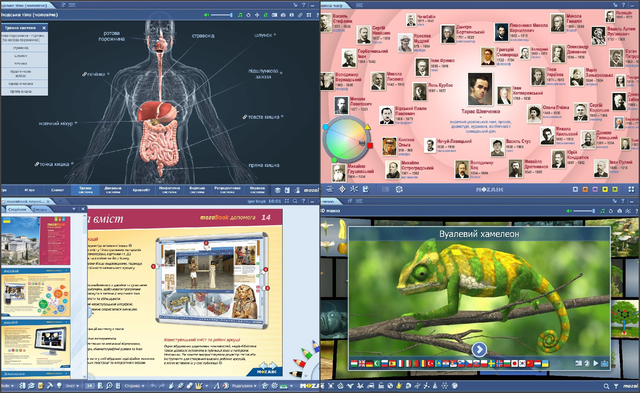Open the Редагувати dropdown in mozaBook toolbar
The image size is (640, 393).
pyautogui.click(x=244, y=386)
